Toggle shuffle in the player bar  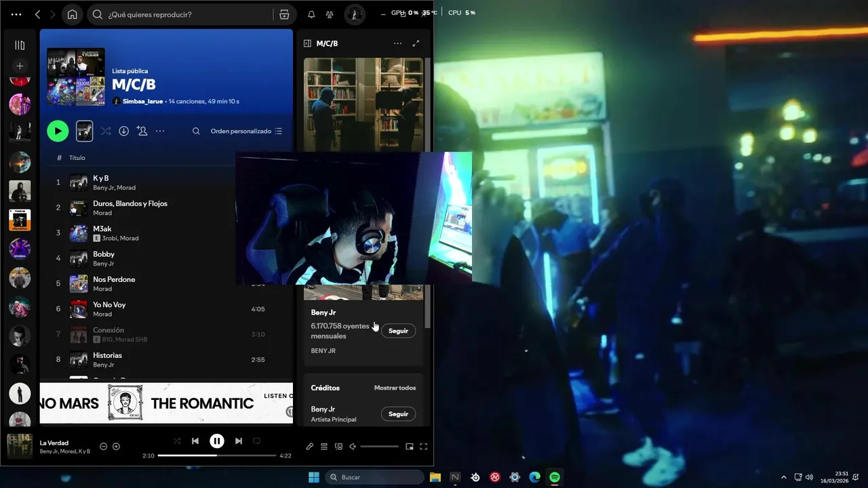(177, 441)
